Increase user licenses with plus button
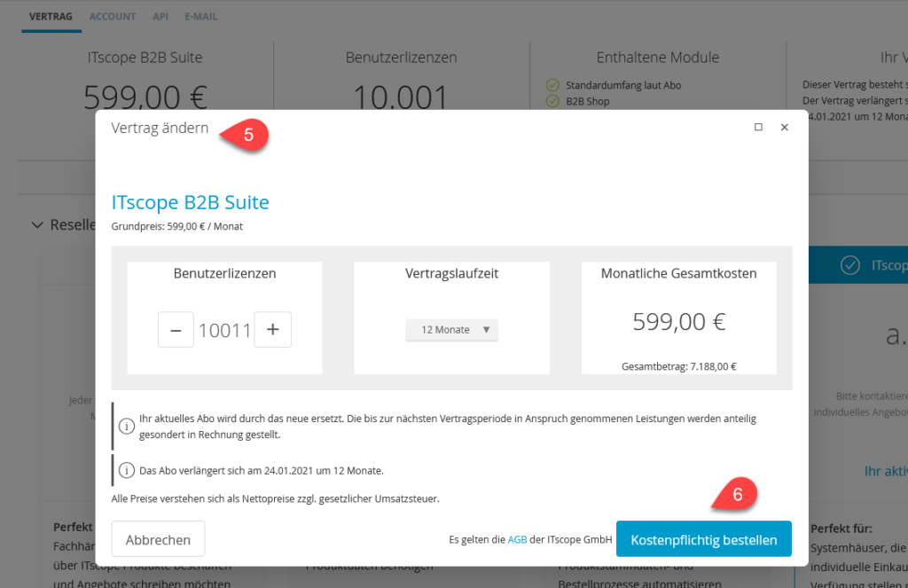The width and height of the screenshot is (908, 588). (273, 330)
